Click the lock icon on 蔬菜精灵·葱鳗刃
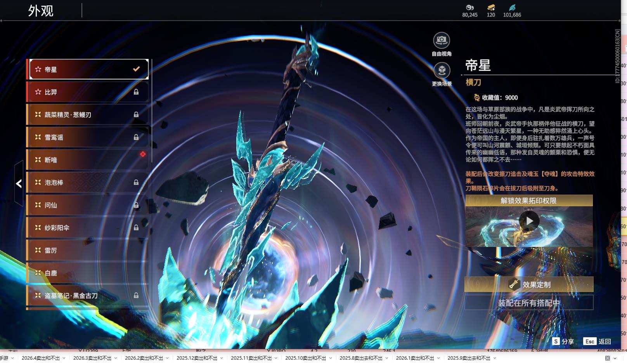The width and height of the screenshot is (627, 364). (x=136, y=114)
